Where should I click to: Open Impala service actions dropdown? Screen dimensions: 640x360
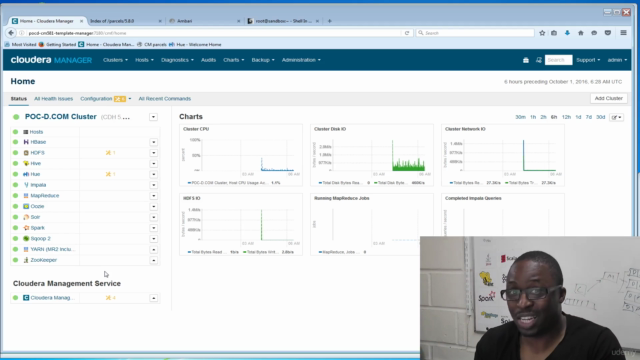153,185
